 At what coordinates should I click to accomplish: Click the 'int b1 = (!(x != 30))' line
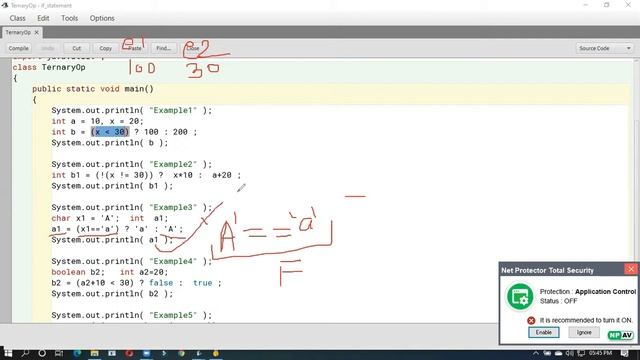coord(146,175)
